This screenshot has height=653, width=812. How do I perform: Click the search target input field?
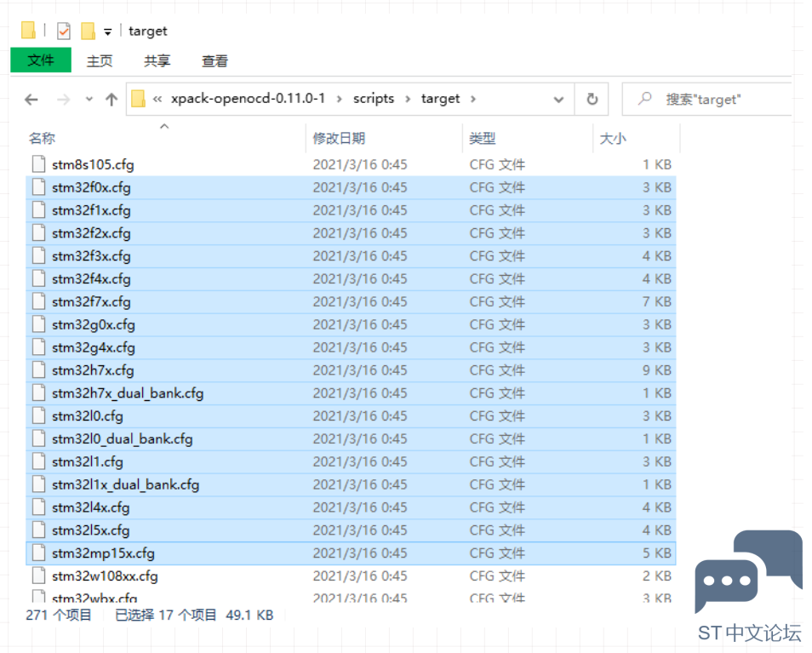tap(707, 99)
